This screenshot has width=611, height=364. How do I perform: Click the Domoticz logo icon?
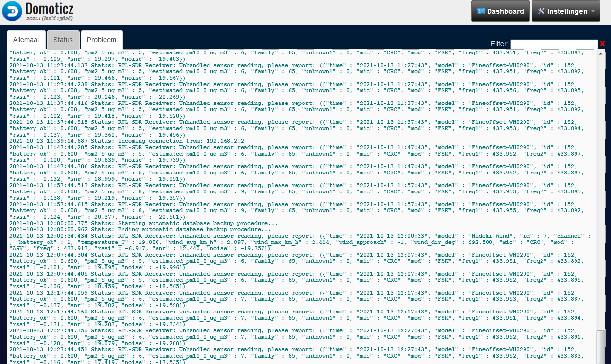pos(12,11)
